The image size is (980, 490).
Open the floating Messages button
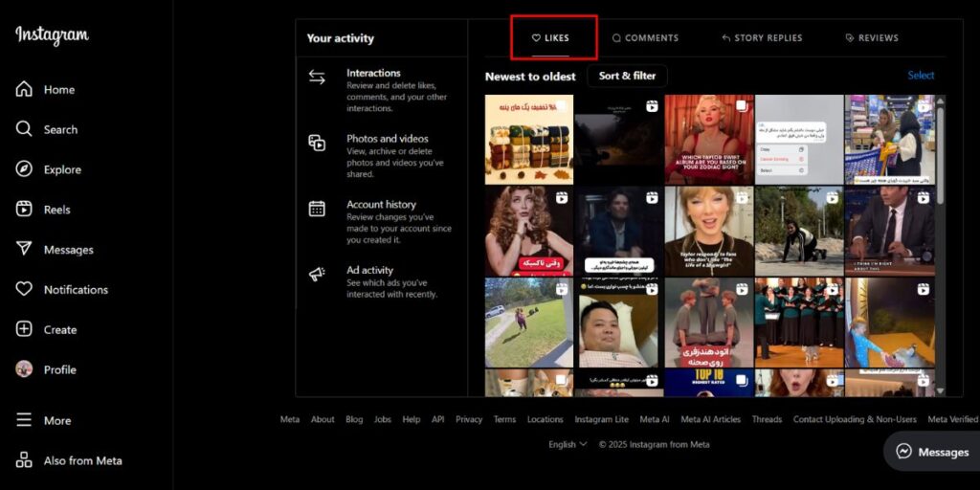pos(931,452)
